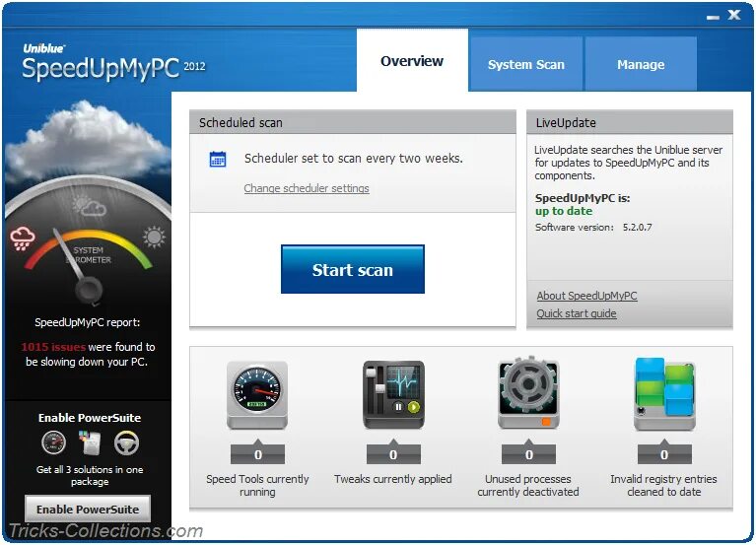Viewport: 756px width, 545px height.
Task: Click the PowerSuite steering wheel icon
Action: tap(126, 443)
